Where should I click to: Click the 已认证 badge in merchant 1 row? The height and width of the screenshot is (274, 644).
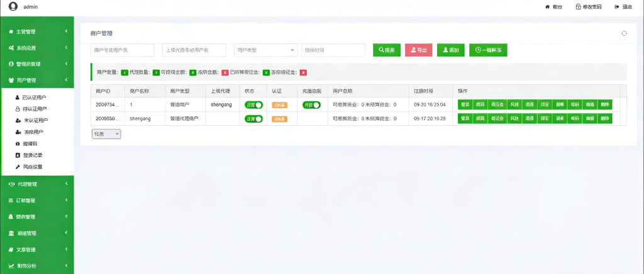coord(279,105)
